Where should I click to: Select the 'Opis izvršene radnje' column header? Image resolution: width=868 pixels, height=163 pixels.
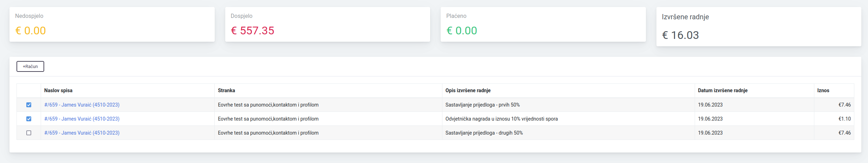click(468, 90)
